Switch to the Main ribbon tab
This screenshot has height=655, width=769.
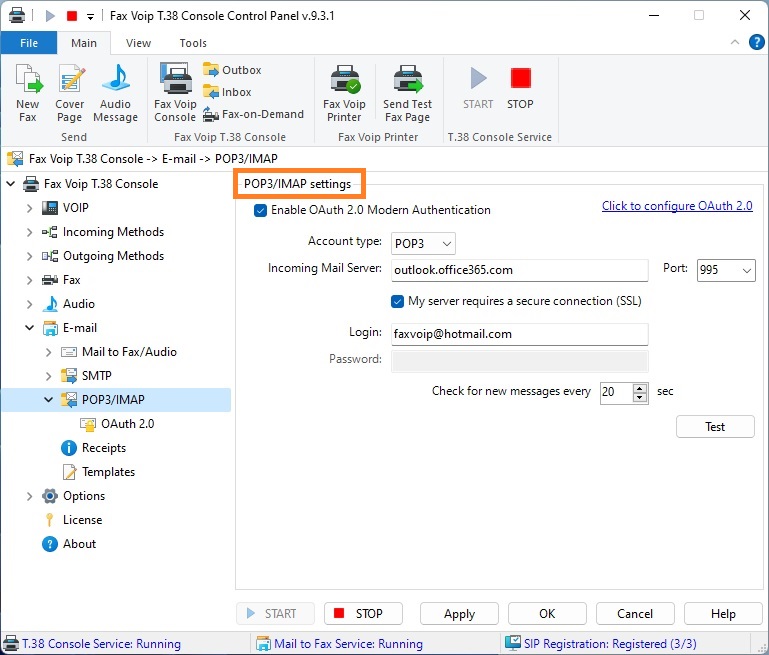84,43
